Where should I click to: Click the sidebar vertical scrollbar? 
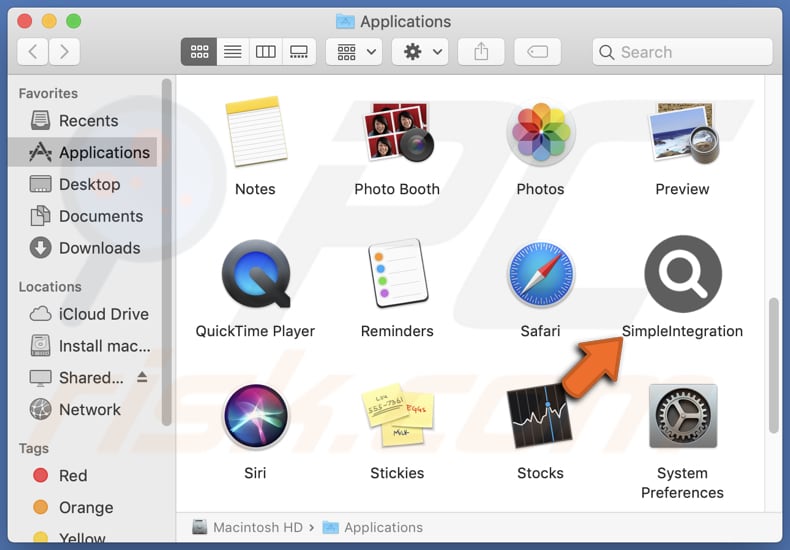coord(167,252)
